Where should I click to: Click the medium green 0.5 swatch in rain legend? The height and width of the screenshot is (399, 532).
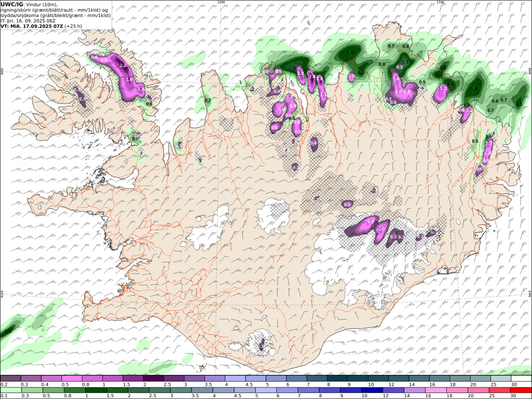(53, 390)
